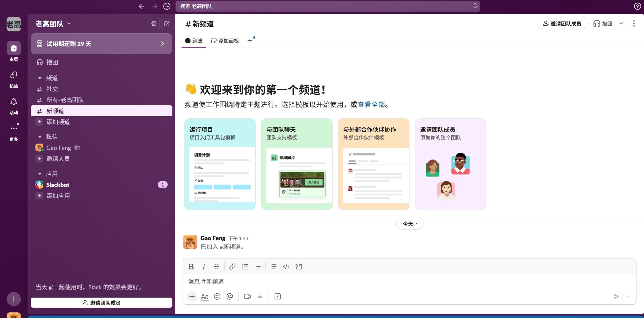The width and height of the screenshot is (644, 318).
Task: Choose the 运行项目 template card
Action: (x=220, y=164)
